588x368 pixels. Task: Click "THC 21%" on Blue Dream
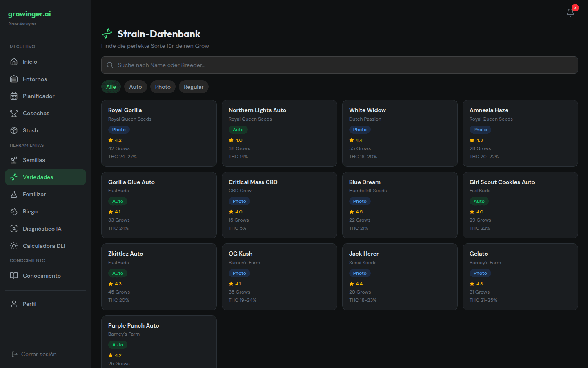tap(359, 228)
